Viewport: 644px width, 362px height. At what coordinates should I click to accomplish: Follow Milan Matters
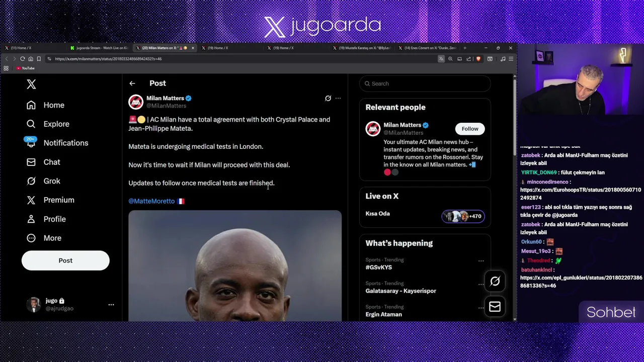pos(470,129)
